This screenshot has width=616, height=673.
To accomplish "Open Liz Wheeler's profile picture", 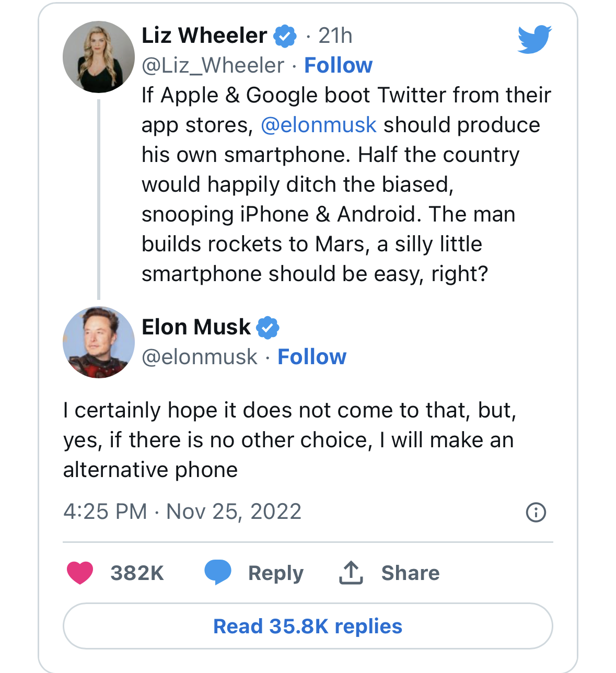I will (99, 57).
